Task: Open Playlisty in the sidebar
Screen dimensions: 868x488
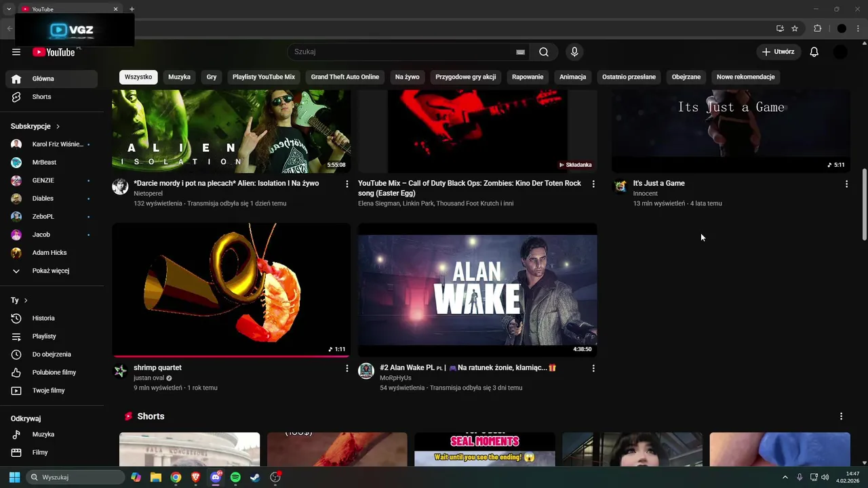Action: [x=52, y=336]
